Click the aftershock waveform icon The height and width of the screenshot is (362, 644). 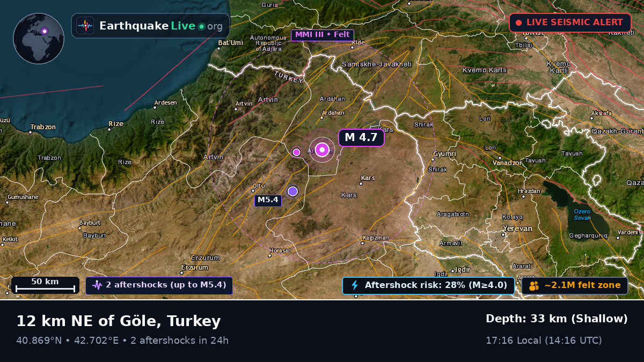[x=97, y=285]
